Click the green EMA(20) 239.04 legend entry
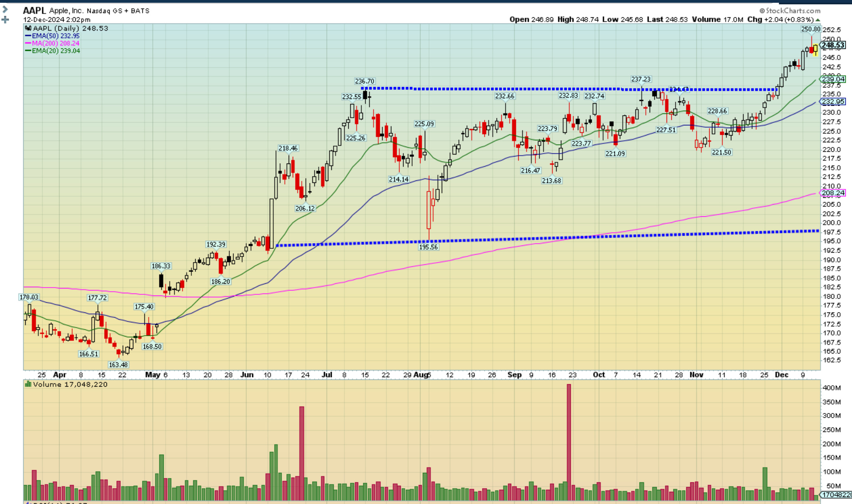This screenshot has width=852, height=504. click(x=55, y=51)
